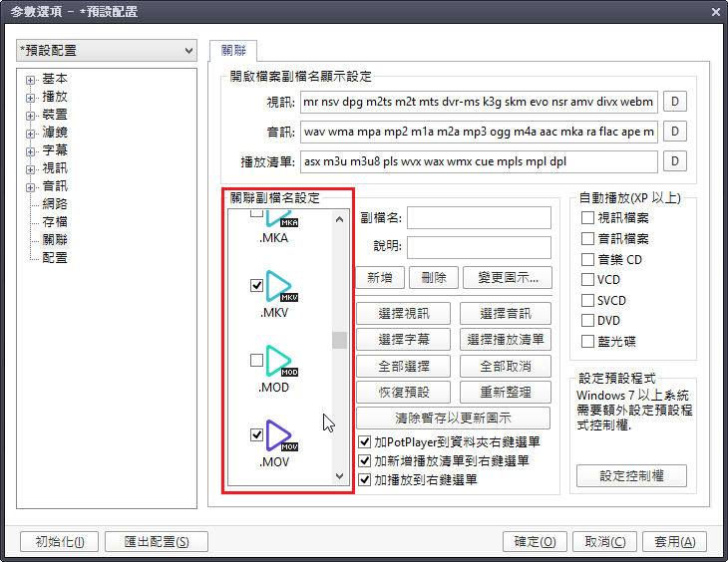This screenshot has width=728, height=562.
Task: Click 恢復預設 button
Action: 404,393
